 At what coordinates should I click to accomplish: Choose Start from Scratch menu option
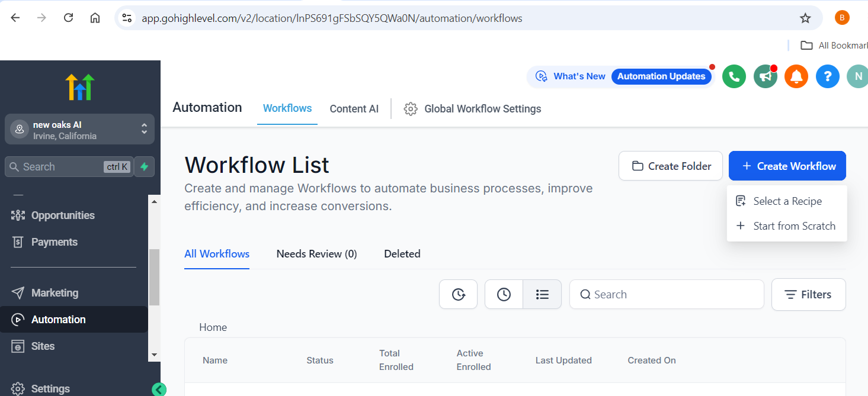[793, 226]
